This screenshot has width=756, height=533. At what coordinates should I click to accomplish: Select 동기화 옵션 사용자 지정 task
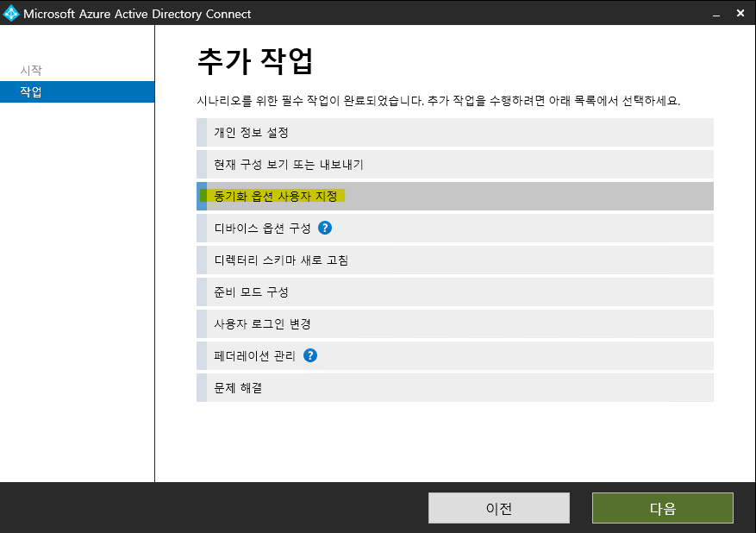coord(454,197)
